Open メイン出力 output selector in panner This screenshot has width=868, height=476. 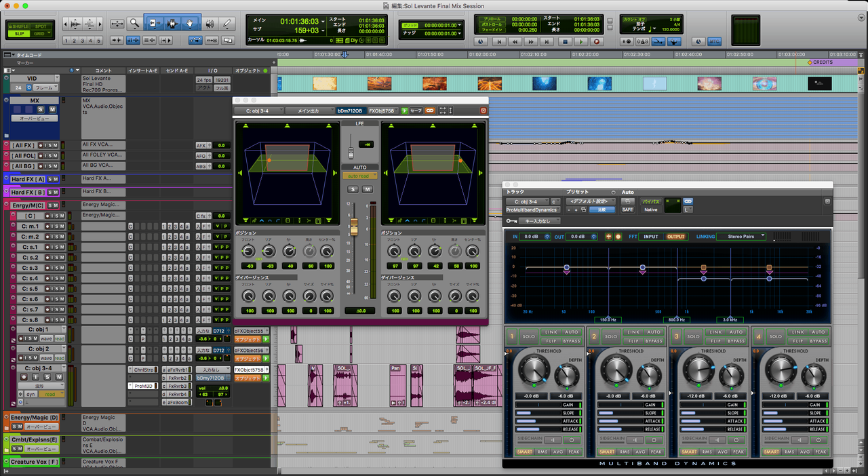click(309, 111)
